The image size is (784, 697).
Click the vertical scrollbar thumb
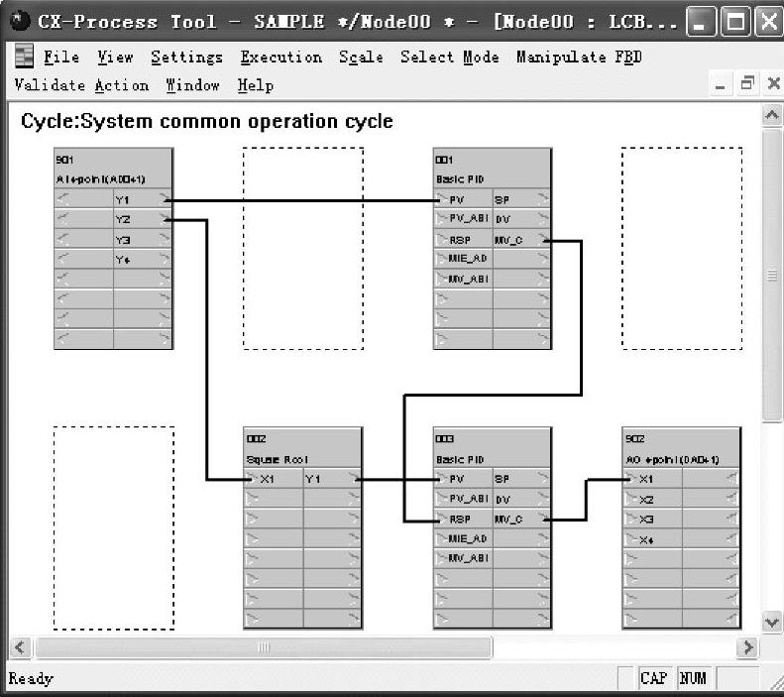click(x=772, y=276)
